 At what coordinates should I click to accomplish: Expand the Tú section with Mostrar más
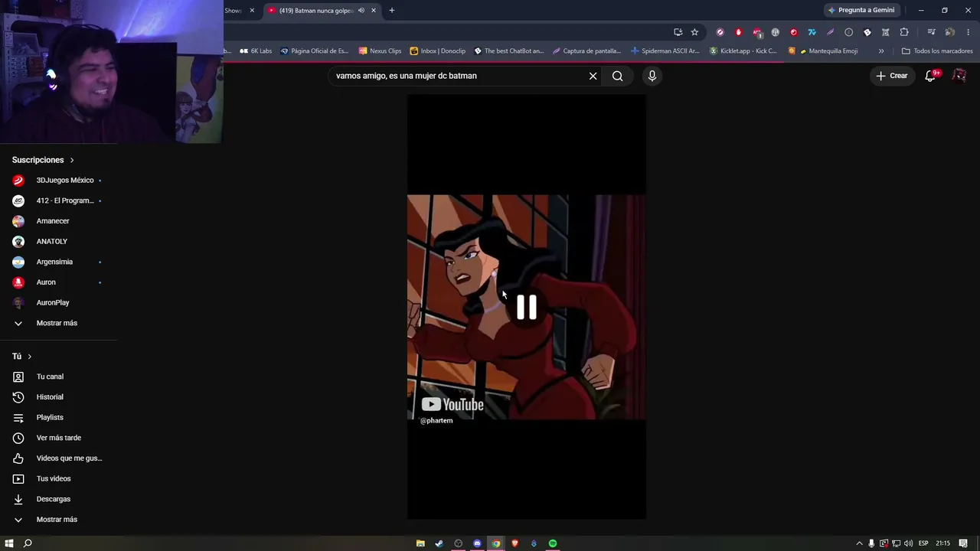point(58,520)
